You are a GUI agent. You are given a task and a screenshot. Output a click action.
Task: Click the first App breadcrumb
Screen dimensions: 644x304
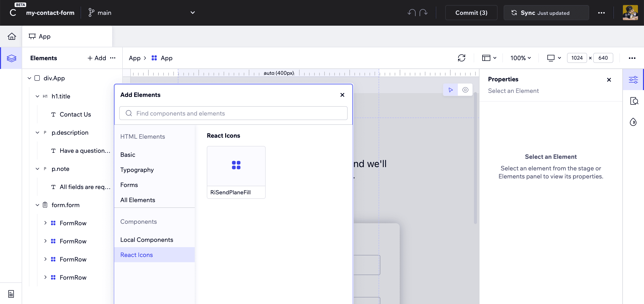click(x=135, y=58)
